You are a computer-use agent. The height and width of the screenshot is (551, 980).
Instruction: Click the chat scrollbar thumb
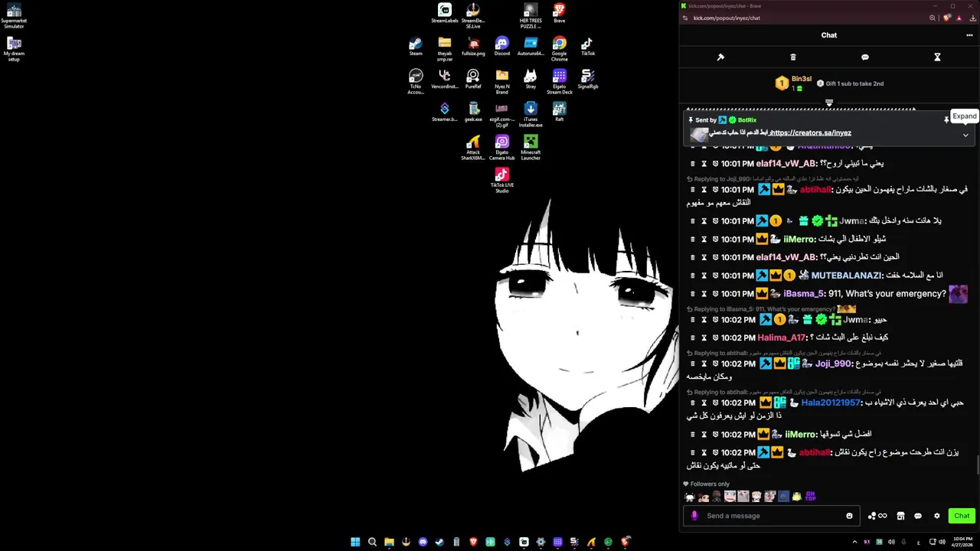977,465
